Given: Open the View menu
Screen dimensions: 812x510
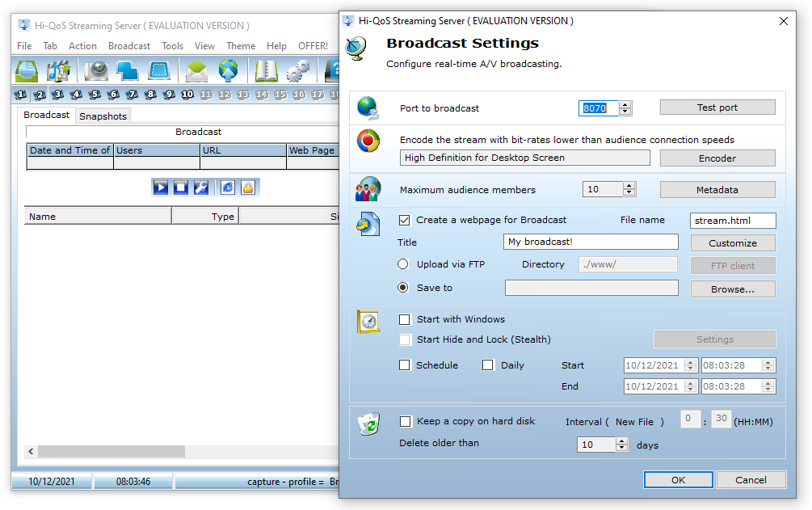Looking at the screenshot, I should coord(204,45).
